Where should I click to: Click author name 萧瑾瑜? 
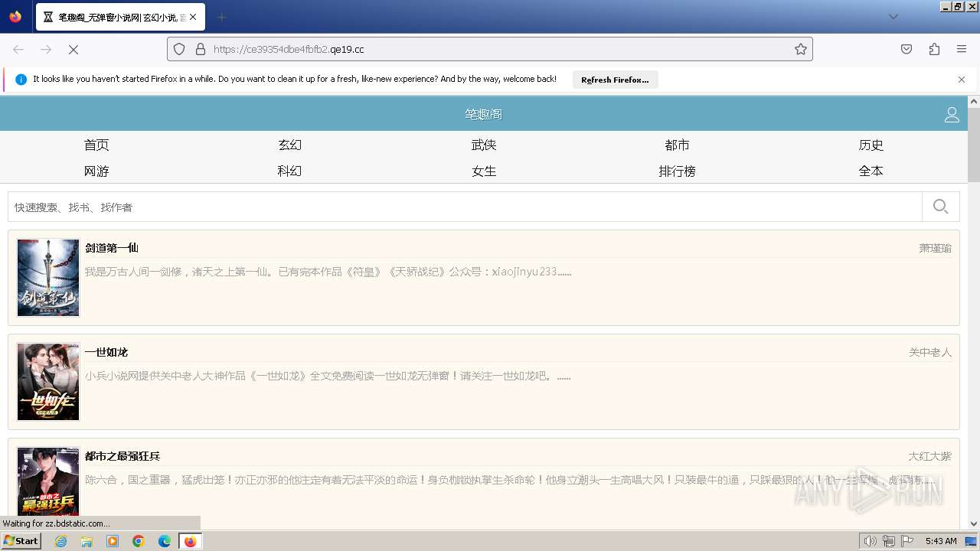point(936,248)
